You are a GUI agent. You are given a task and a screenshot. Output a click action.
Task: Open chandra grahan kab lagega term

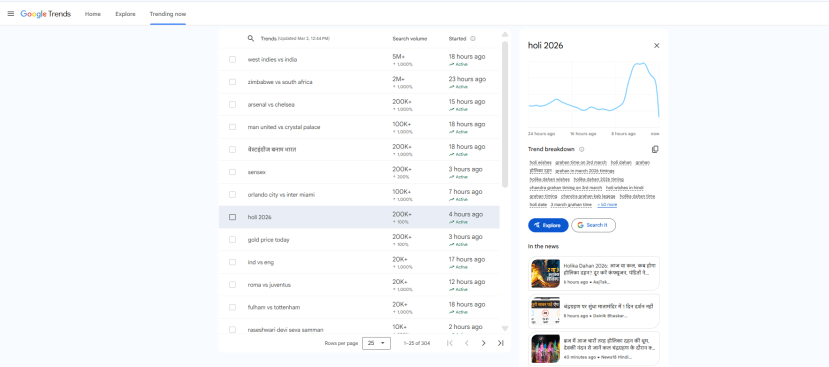click(x=588, y=196)
